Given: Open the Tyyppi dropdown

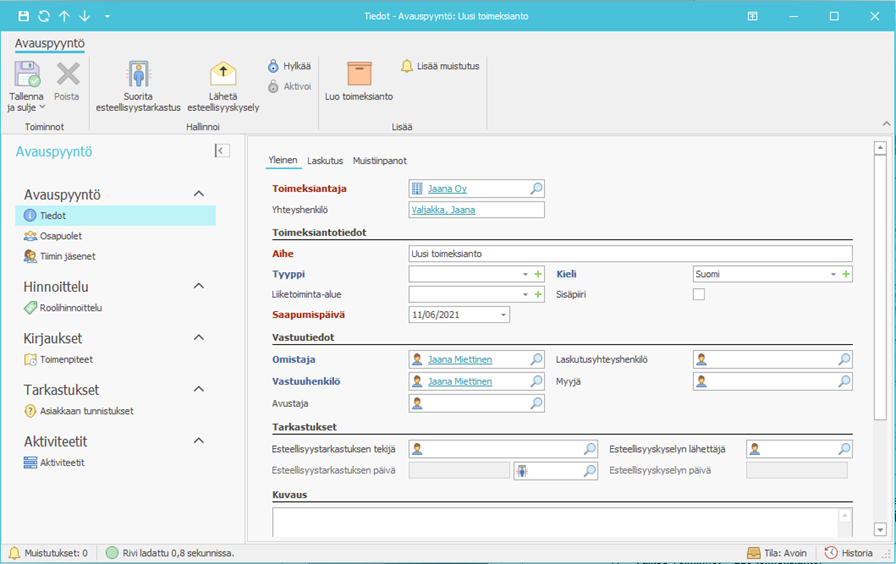Looking at the screenshot, I should pyautogui.click(x=525, y=274).
